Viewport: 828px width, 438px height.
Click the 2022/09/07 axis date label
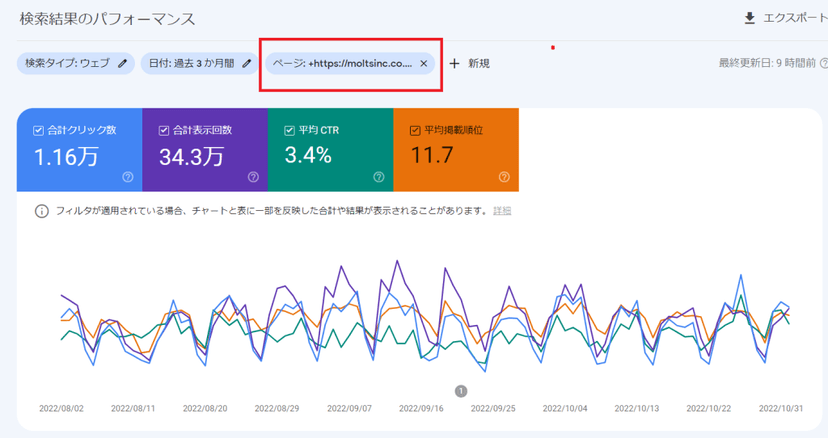point(349,408)
